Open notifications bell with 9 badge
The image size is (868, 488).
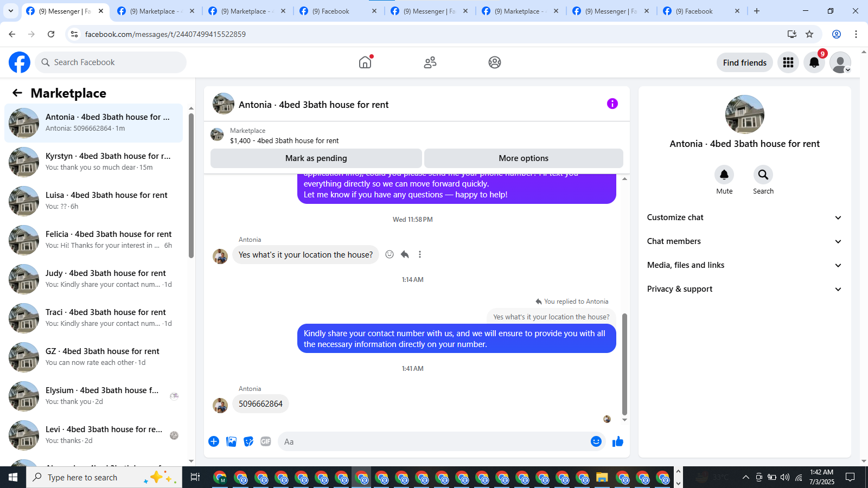[x=814, y=62]
